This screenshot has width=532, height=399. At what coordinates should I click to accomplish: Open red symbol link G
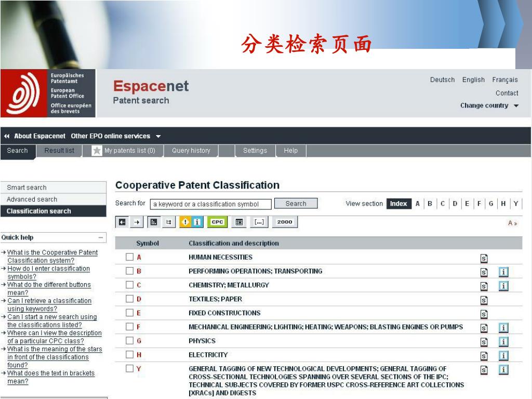[x=139, y=341]
